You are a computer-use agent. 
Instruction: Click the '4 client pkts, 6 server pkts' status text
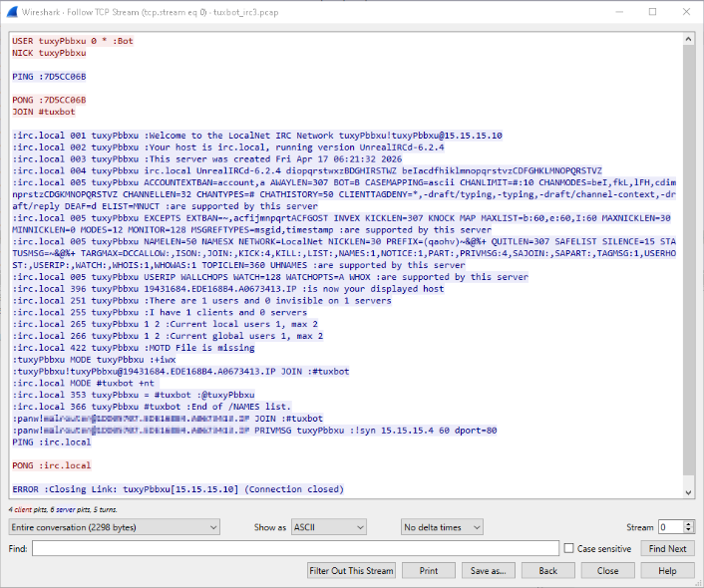tap(63, 509)
